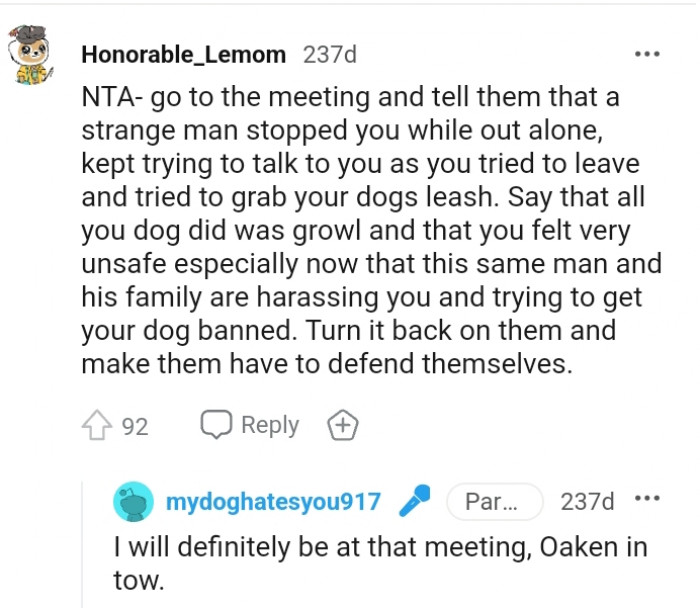Open three-dot menu on mydoghatesyou917's reply
The height and width of the screenshot is (608, 700).
pos(647,500)
